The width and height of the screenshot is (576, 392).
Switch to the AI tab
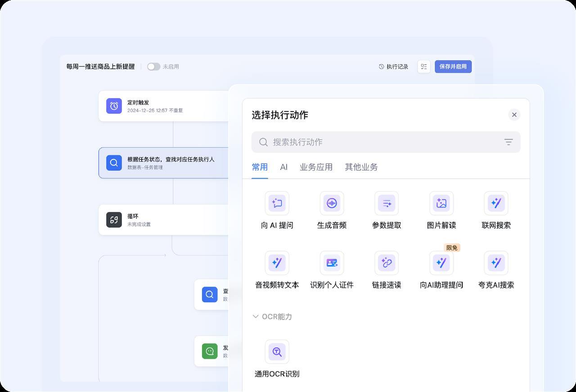(x=283, y=167)
